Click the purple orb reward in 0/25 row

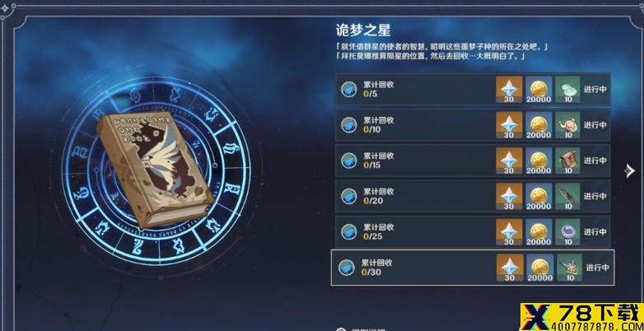[x=567, y=231]
